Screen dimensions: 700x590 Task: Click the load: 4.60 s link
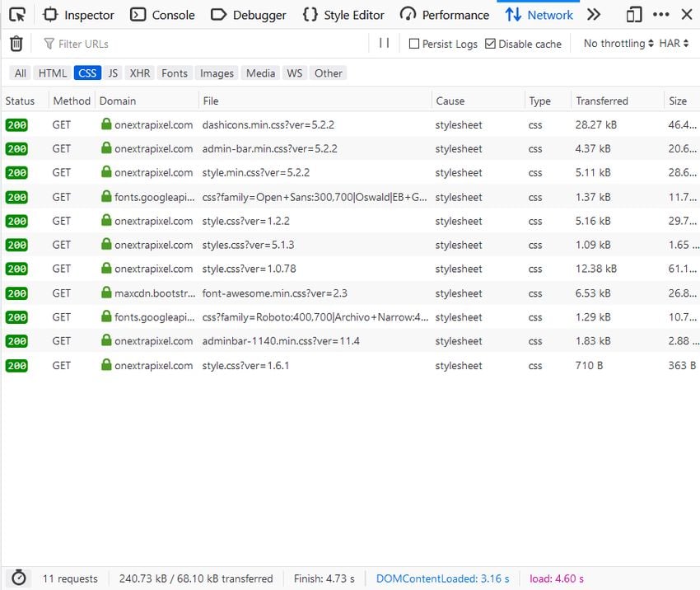point(556,578)
